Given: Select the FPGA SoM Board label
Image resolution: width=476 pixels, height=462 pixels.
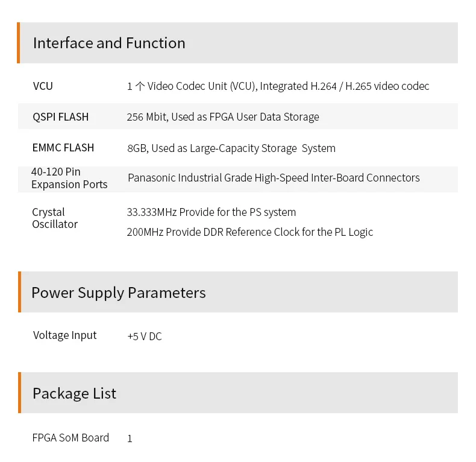Looking at the screenshot, I should 70,438.
